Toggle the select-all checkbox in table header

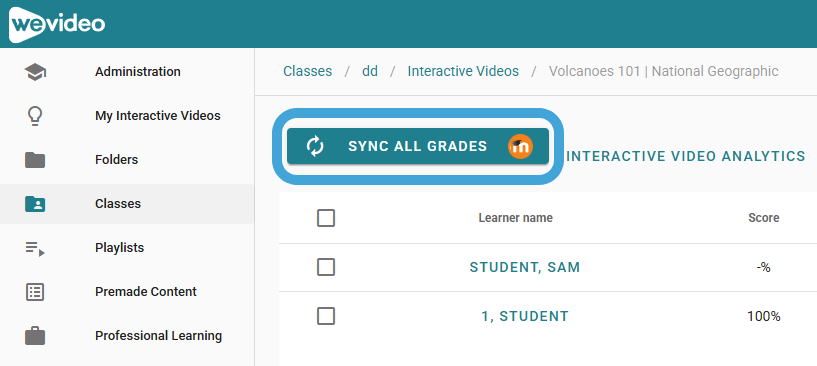[x=326, y=218]
